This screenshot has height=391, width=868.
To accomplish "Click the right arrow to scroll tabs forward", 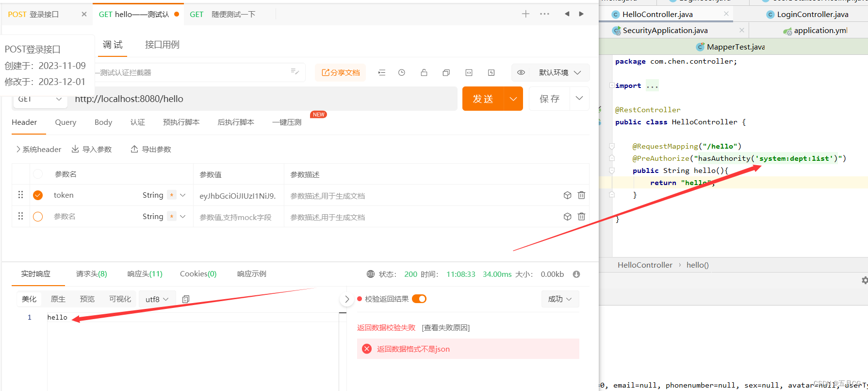I will pyautogui.click(x=581, y=14).
